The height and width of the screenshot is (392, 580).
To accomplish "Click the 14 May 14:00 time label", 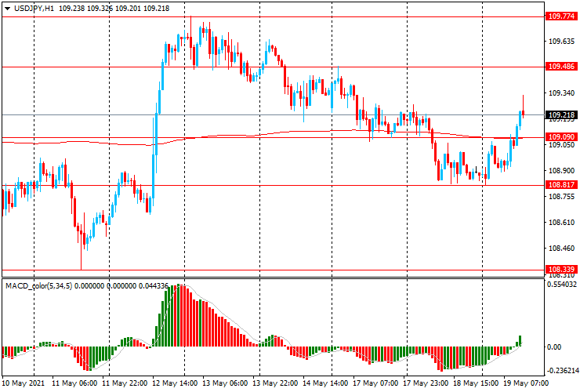I will 324,384.
